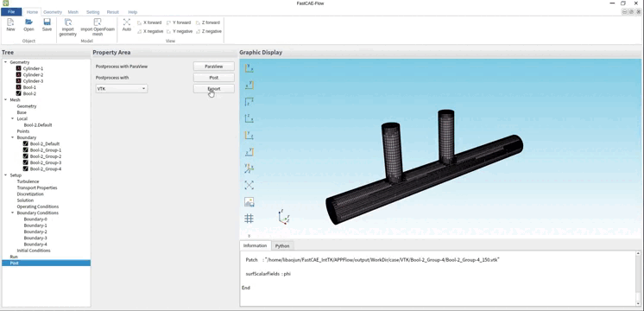Select Discretization tree item
This screenshot has height=311, width=644.
tap(30, 194)
